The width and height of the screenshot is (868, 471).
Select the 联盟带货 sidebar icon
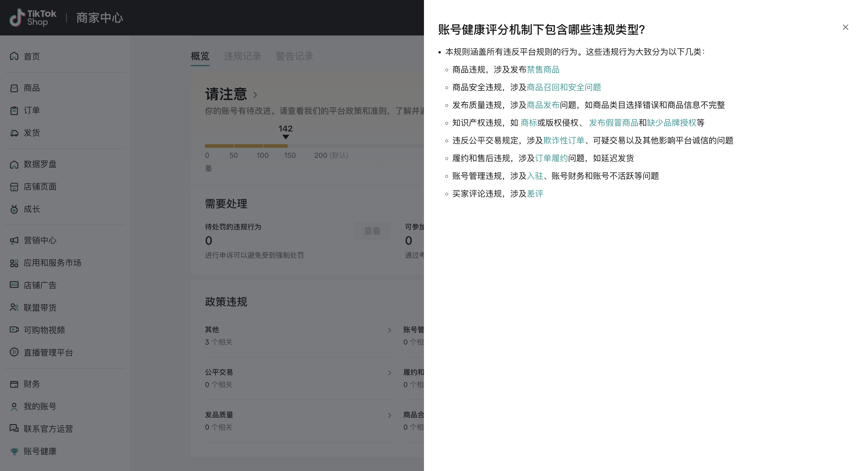coord(14,308)
